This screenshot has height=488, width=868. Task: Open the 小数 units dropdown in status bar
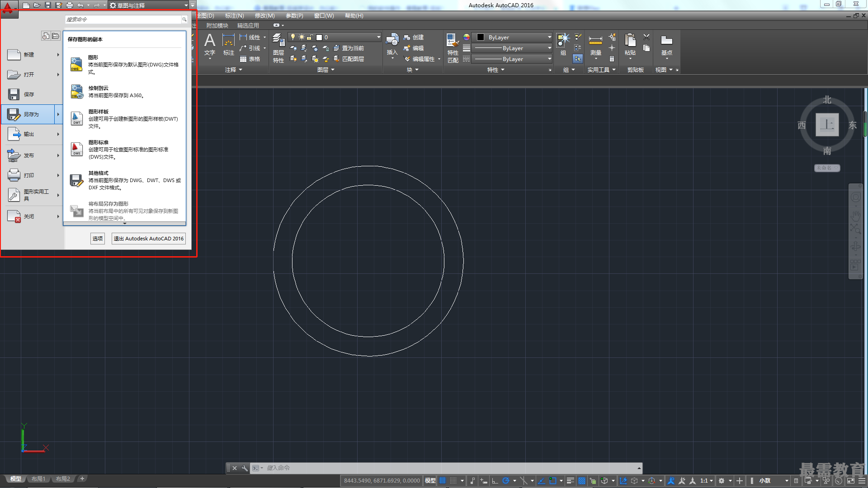point(774,481)
